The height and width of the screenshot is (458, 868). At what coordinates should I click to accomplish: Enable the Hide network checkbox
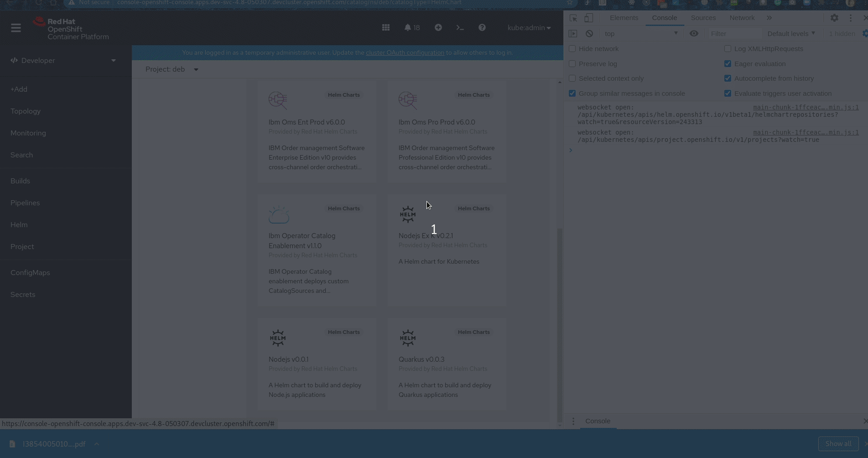572,49
